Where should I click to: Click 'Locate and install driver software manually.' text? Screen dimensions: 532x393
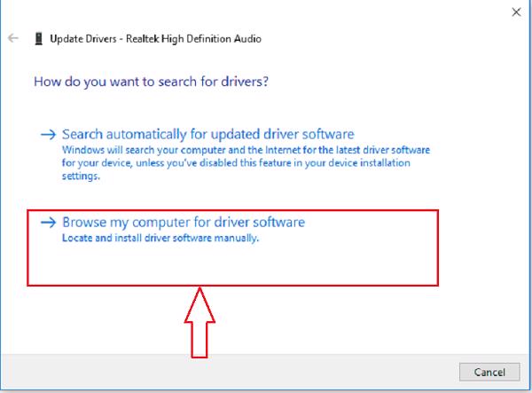coord(160,238)
